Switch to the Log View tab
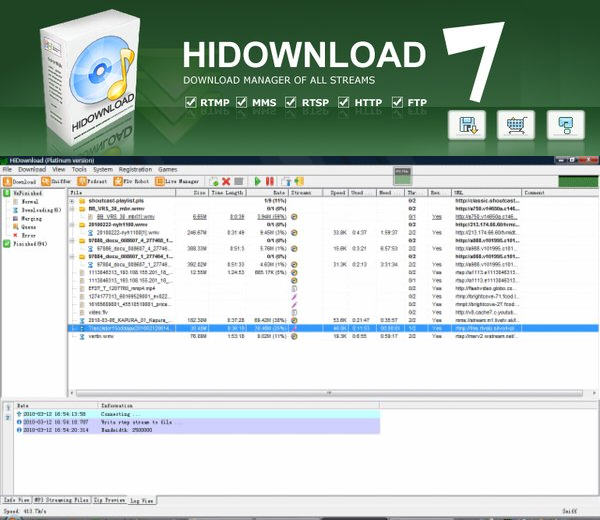 [142, 500]
